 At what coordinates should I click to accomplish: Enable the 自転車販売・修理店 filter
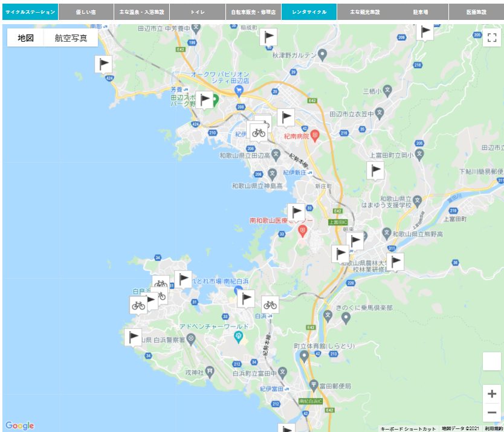[253, 12]
